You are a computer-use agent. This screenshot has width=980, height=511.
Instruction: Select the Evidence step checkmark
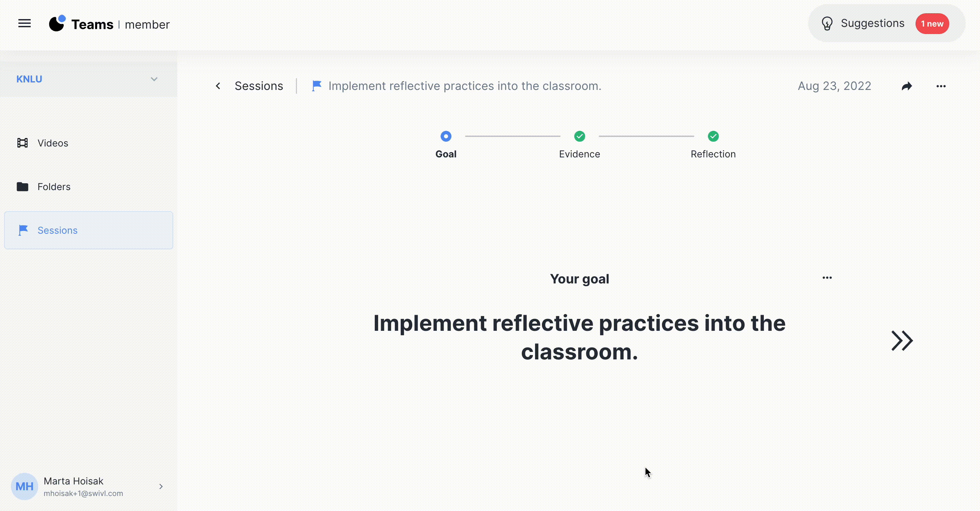(x=579, y=136)
